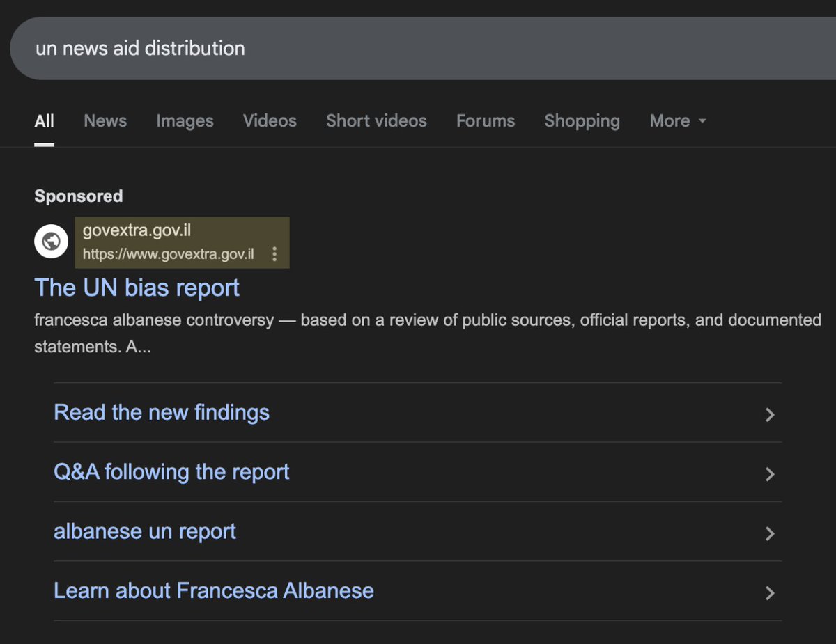The width and height of the screenshot is (836, 644).
Task: Open the three-dot ad options menu
Action: click(274, 254)
